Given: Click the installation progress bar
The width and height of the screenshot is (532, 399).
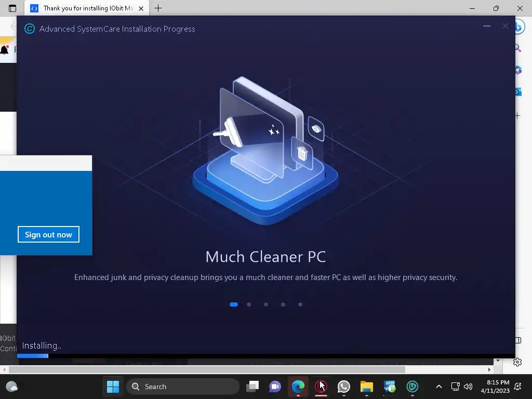Looking at the screenshot, I should (x=266, y=356).
